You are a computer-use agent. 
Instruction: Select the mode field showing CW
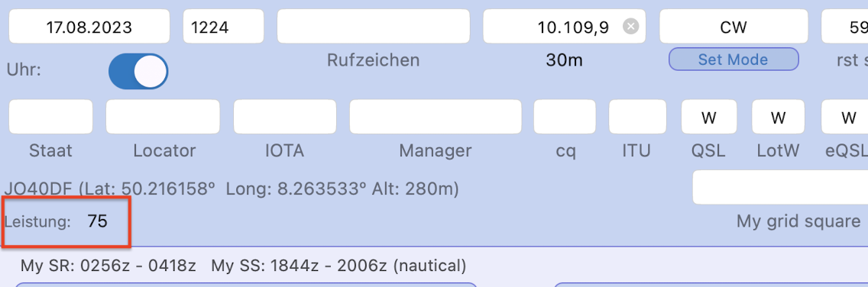click(734, 27)
